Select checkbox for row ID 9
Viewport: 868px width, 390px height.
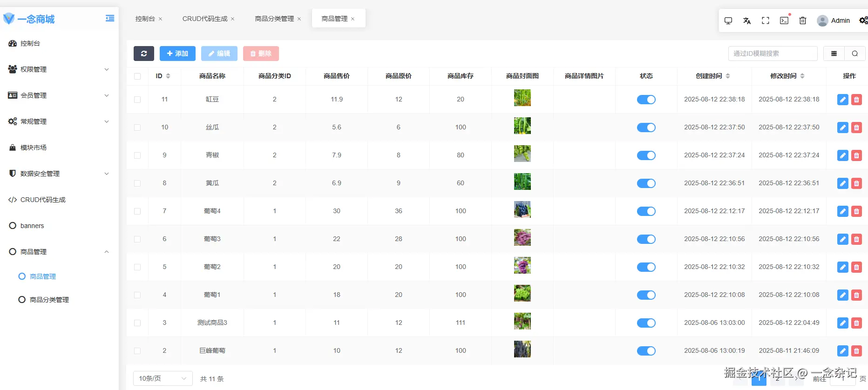[137, 155]
